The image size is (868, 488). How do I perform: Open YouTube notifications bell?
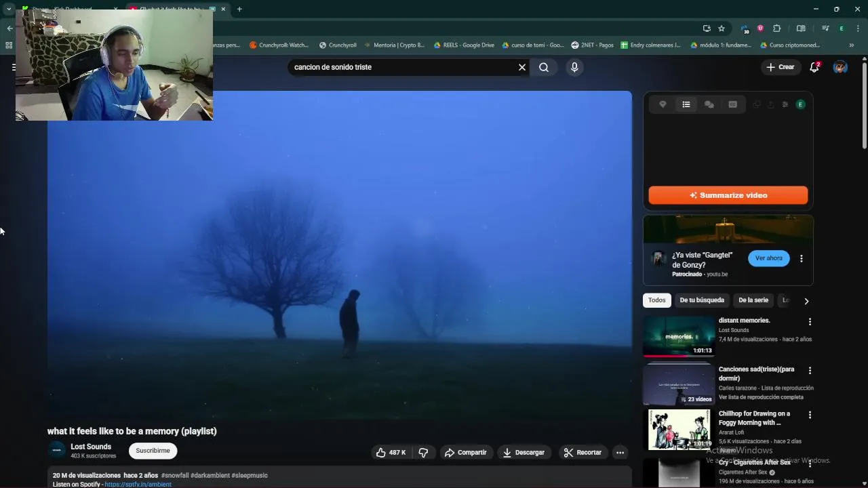point(814,67)
